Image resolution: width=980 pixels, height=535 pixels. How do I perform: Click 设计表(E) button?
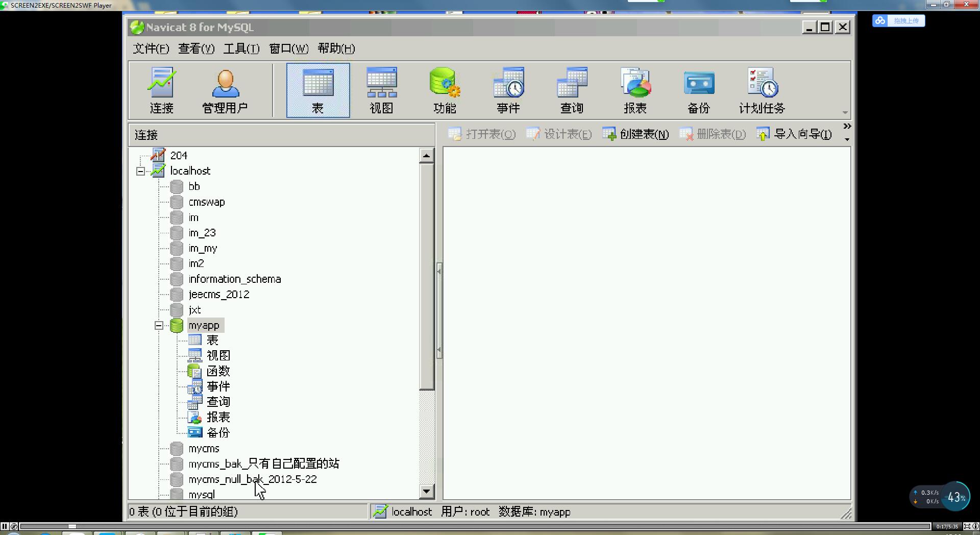[559, 134]
